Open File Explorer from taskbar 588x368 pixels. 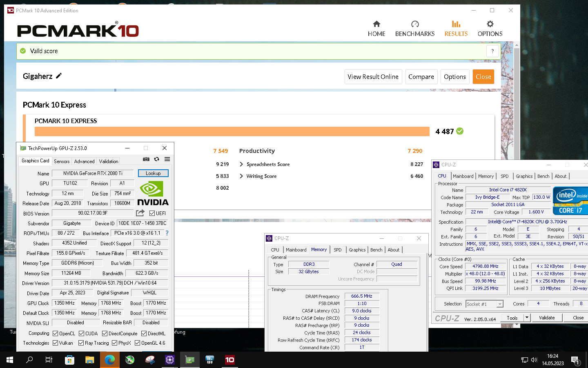click(90, 360)
